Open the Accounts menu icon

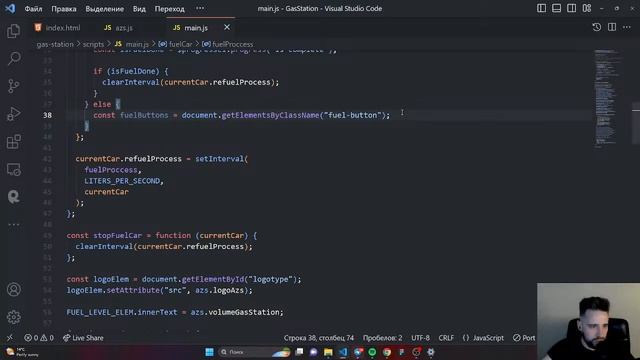(x=13, y=289)
